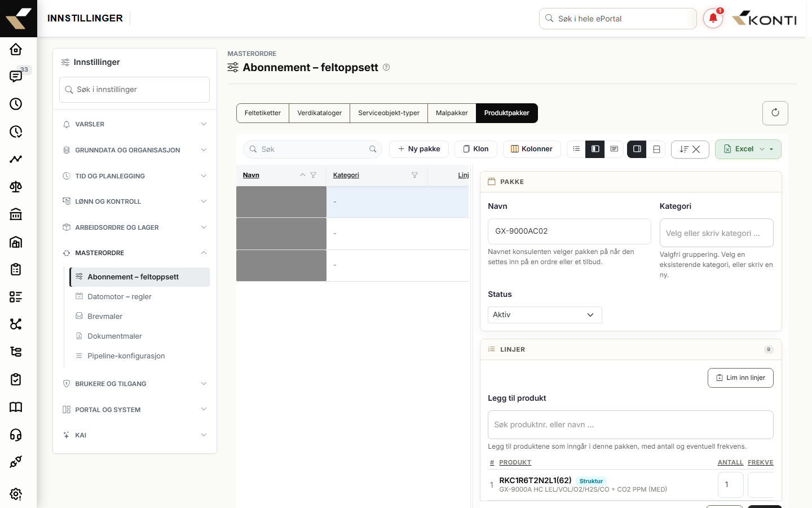Viewport: 812px width, 508px height.
Task: Click the sort arrow in Navn column
Action: (303, 175)
